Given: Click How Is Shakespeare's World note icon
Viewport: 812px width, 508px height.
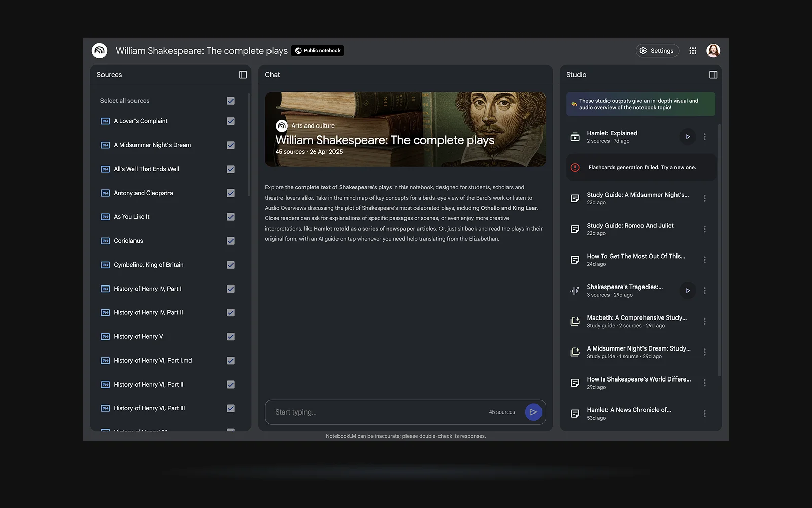Looking at the screenshot, I should [x=575, y=383].
